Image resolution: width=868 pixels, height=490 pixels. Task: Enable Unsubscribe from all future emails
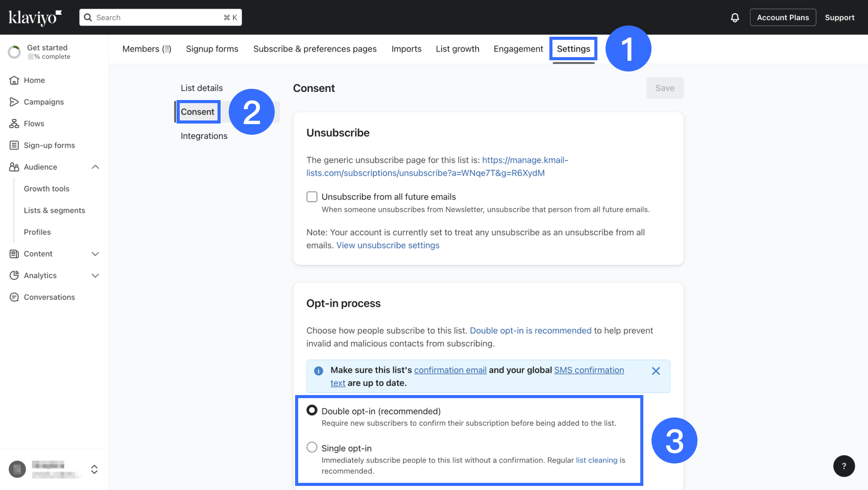312,197
